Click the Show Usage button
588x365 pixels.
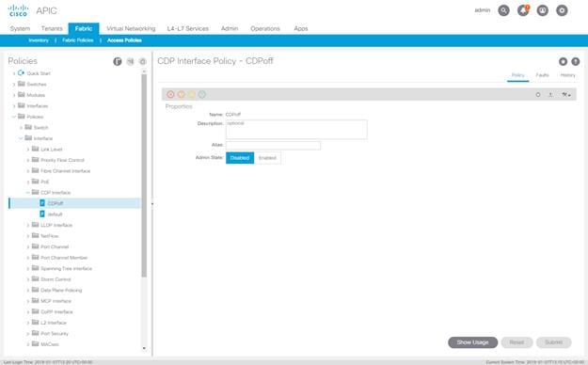click(472, 342)
